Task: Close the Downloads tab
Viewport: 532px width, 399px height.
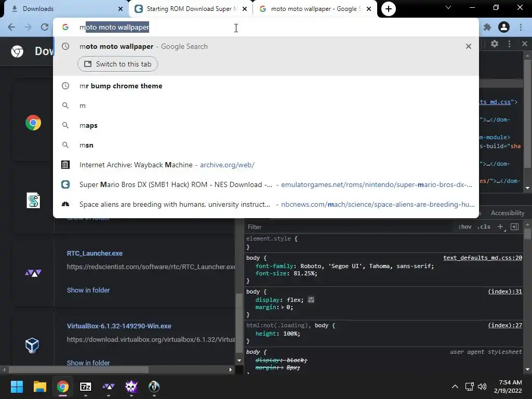Action: click(121, 9)
